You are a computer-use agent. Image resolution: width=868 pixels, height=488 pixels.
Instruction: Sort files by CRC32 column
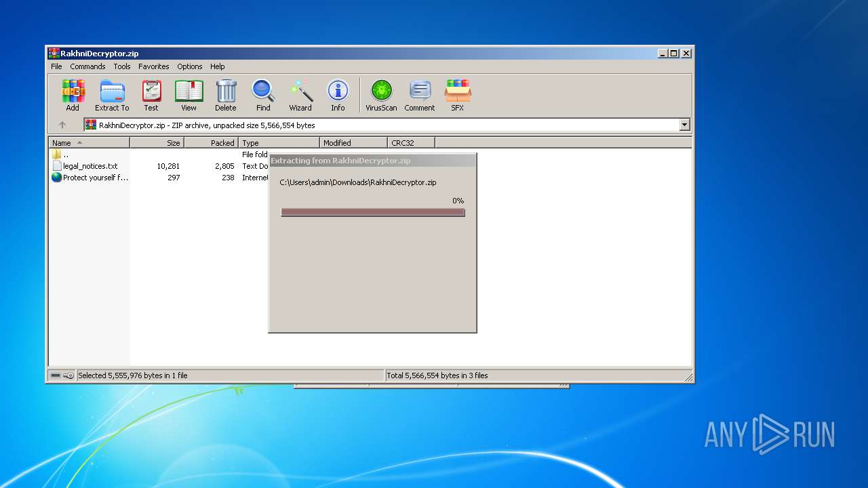(411, 142)
